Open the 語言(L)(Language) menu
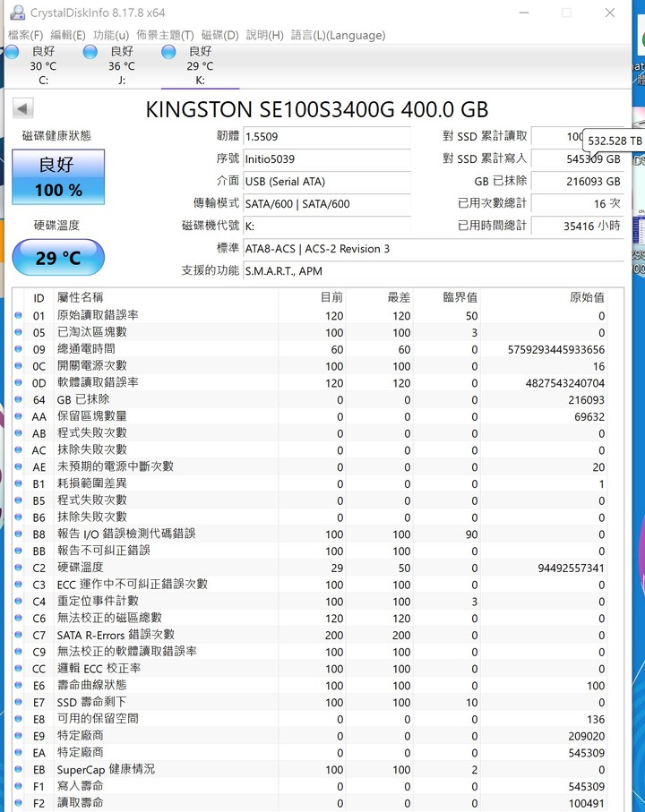This screenshot has height=812, width=645. click(338, 35)
